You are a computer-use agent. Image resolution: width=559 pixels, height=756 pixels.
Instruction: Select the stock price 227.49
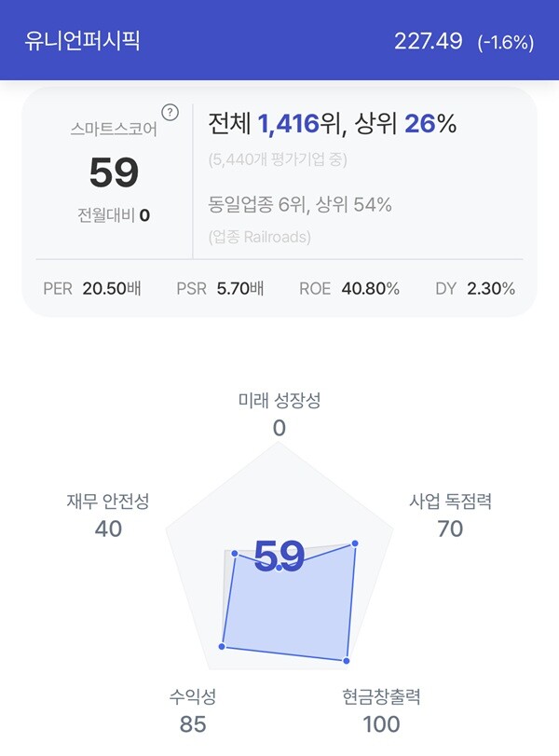pos(428,41)
